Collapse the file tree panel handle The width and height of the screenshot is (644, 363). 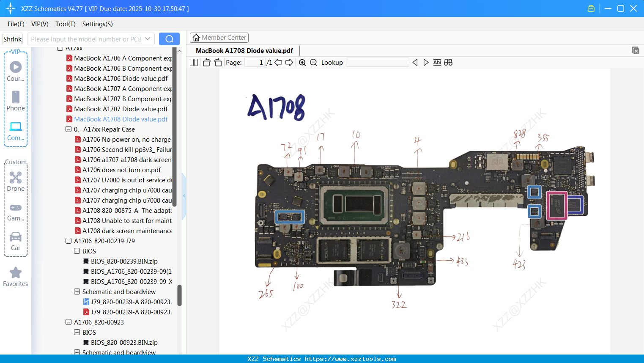[x=184, y=196]
